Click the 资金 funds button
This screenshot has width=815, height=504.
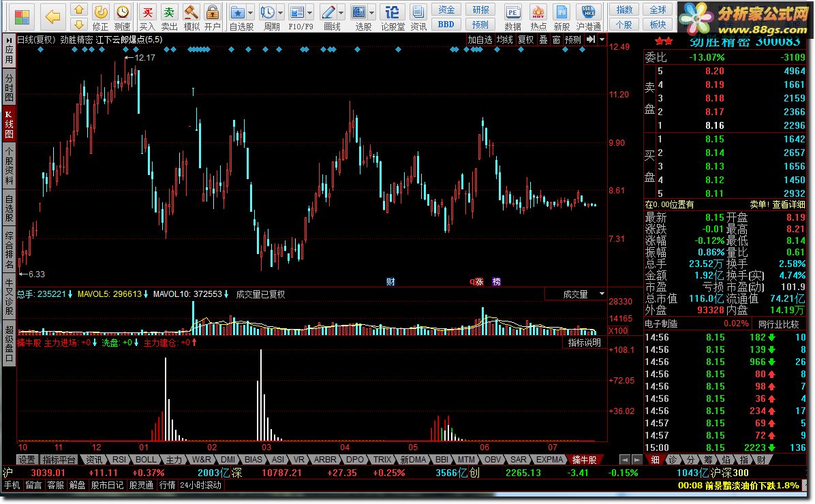click(x=446, y=10)
